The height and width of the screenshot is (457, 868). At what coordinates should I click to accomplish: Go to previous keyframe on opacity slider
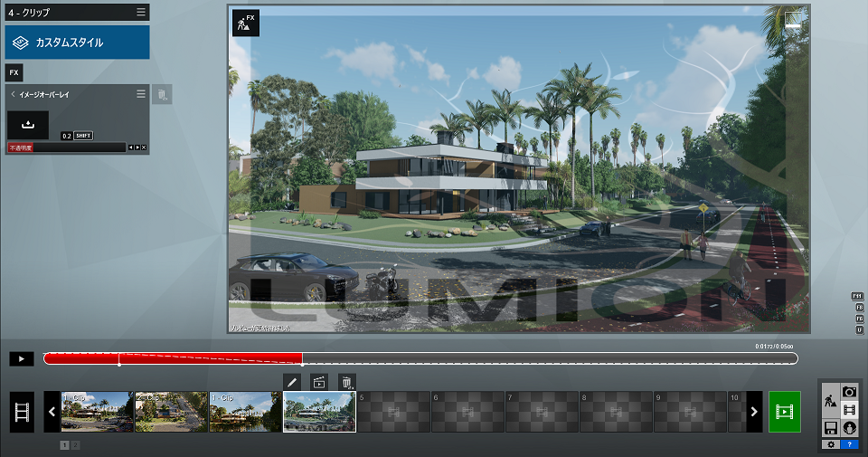[x=130, y=148]
